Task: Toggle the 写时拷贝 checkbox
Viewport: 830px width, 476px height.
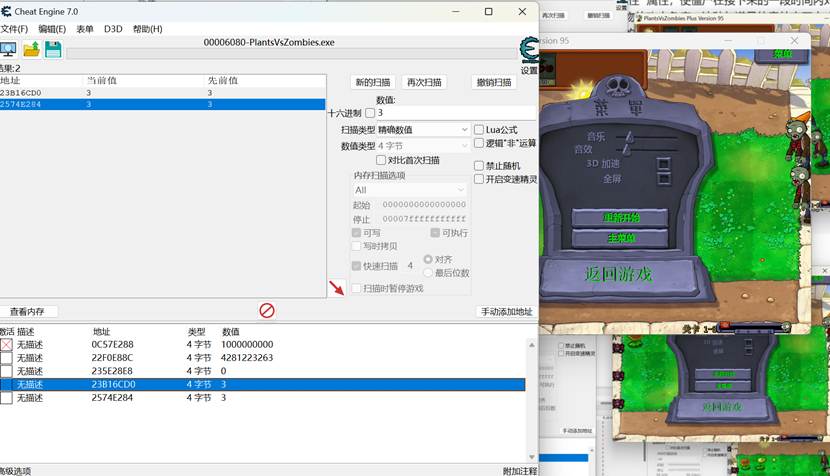Action: pyautogui.click(x=356, y=246)
